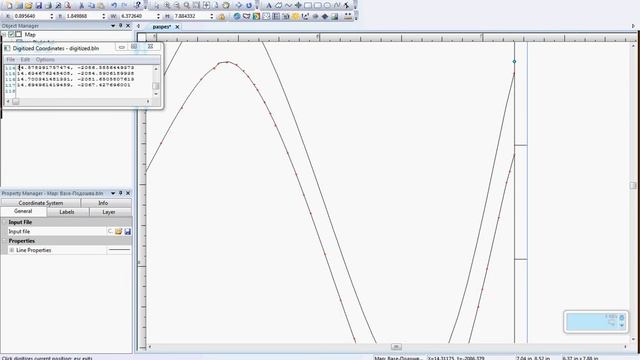The width and height of the screenshot is (640, 360).
Task: Select the Symbol (plus) drawing tool
Action: pyautogui.click(x=298, y=5)
